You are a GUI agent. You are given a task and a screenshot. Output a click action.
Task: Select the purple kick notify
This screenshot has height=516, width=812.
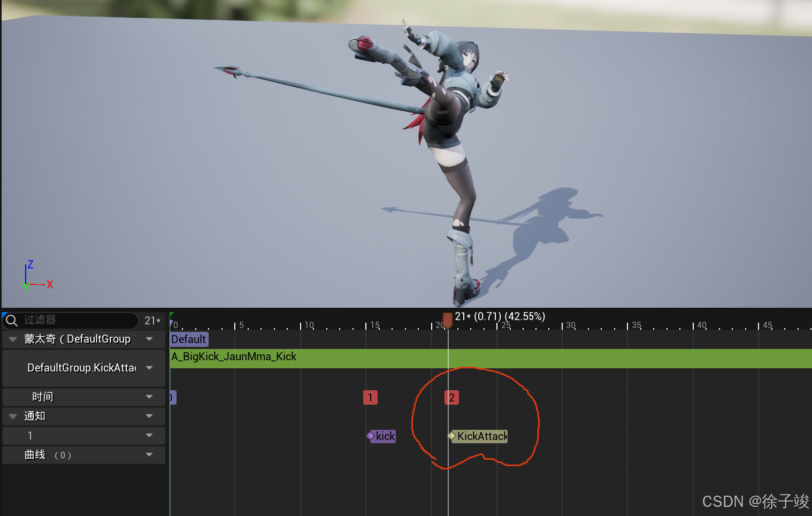[381, 436]
